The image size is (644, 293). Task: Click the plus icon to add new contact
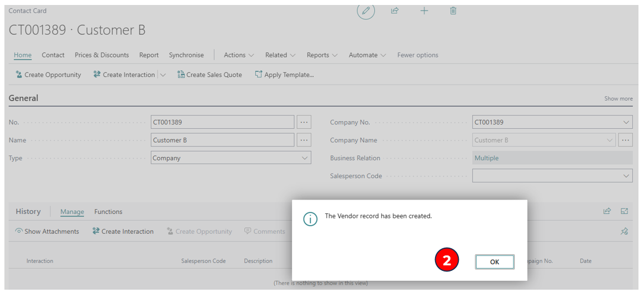pos(424,11)
